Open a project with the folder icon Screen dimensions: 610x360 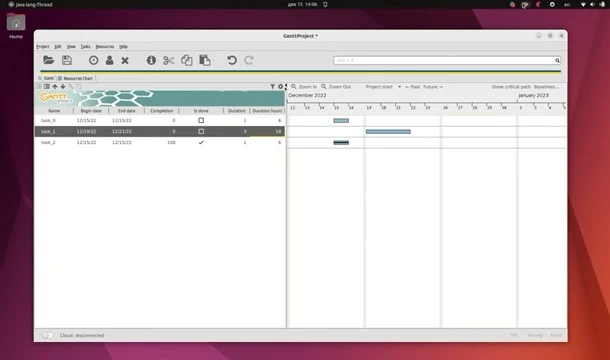tap(49, 60)
